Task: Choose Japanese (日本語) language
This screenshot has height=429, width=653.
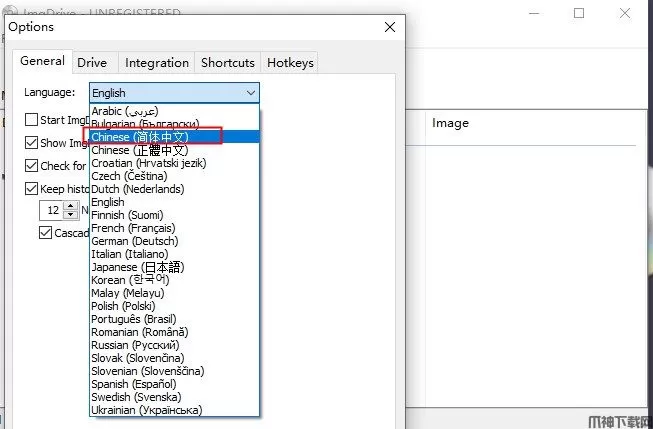Action: pyautogui.click(x=174, y=267)
